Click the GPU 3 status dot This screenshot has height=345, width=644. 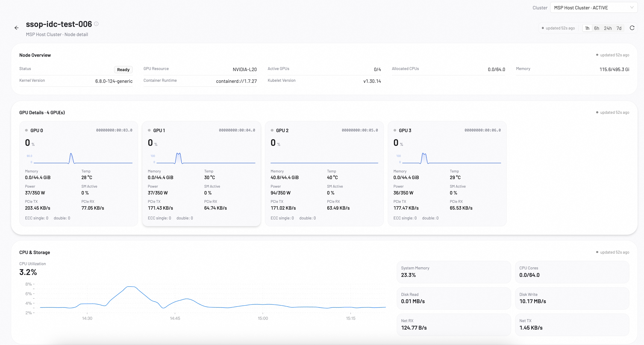395,130
